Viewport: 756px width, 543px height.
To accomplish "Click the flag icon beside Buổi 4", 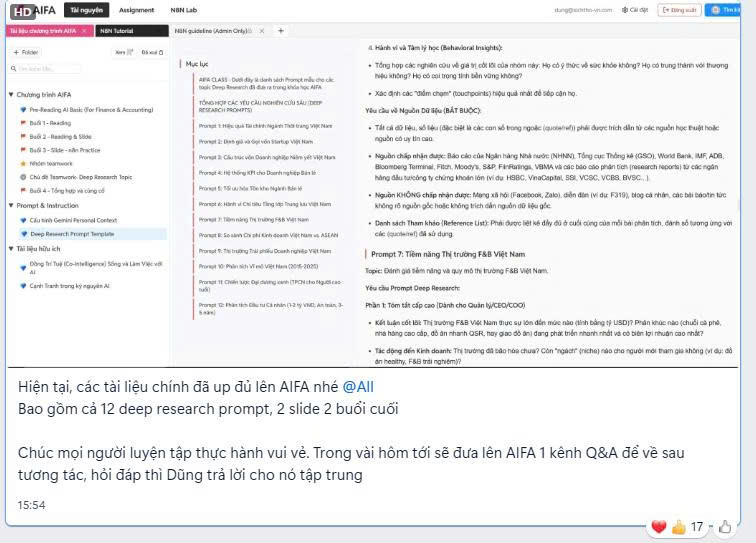I will click(x=23, y=191).
